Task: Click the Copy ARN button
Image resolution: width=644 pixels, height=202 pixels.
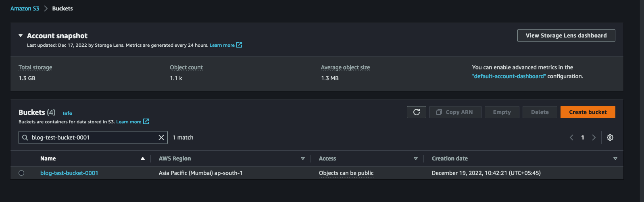Action: click(x=455, y=112)
